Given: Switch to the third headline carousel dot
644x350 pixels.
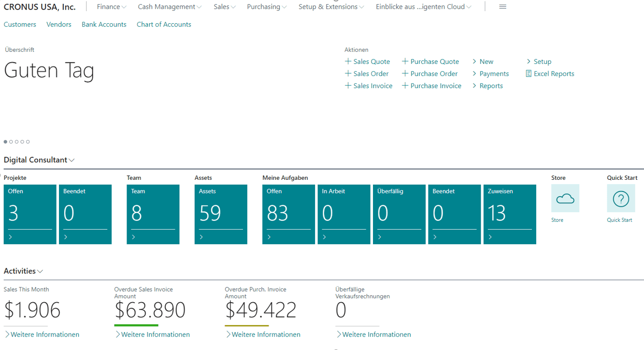Looking at the screenshot, I should tap(17, 142).
